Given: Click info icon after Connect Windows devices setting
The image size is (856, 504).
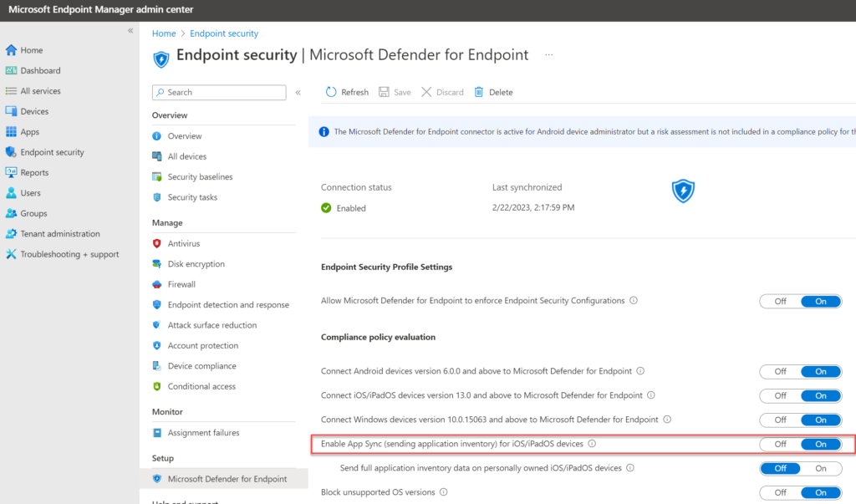Looking at the screenshot, I should coord(667,420).
